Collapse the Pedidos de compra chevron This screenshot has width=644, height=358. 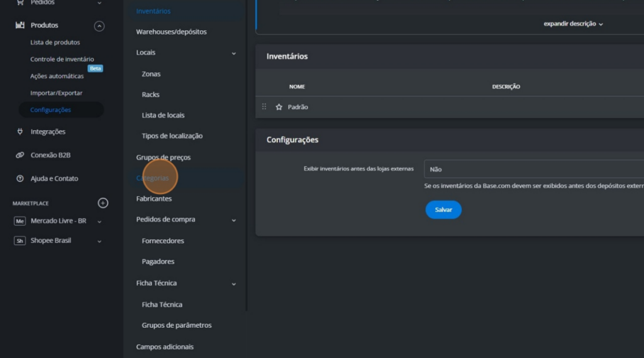click(234, 220)
